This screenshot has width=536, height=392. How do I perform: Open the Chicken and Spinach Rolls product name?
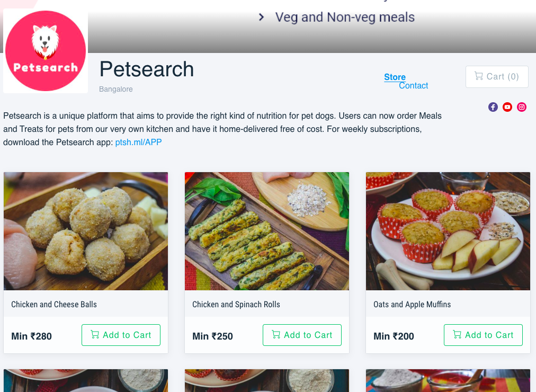tap(236, 305)
